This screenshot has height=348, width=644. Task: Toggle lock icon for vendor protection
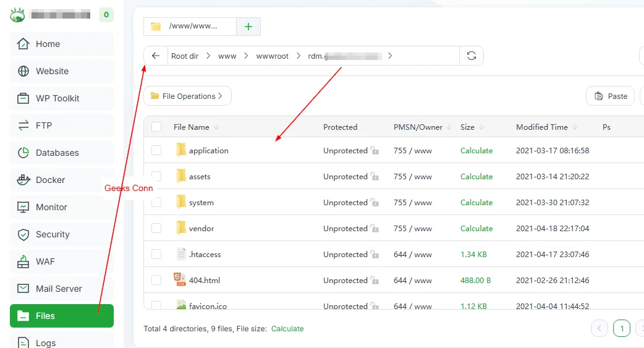[374, 228]
